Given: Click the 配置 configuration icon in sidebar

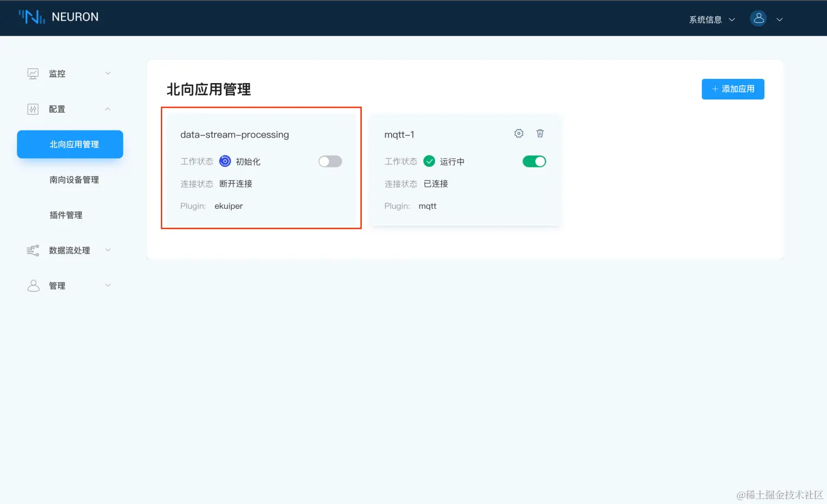Looking at the screenshot, I should tap(33, 108).
